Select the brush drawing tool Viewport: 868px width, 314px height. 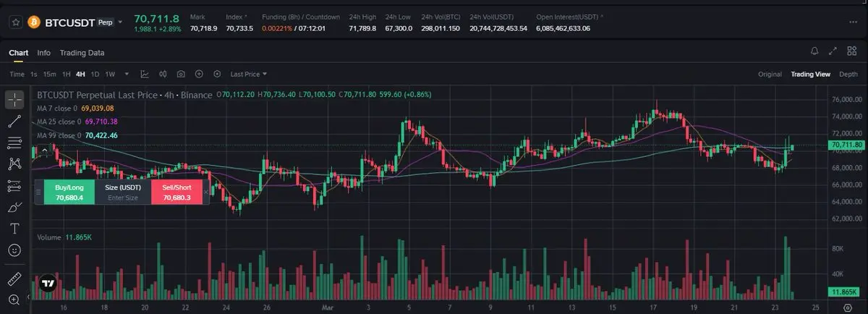click(x=14, y=208)
